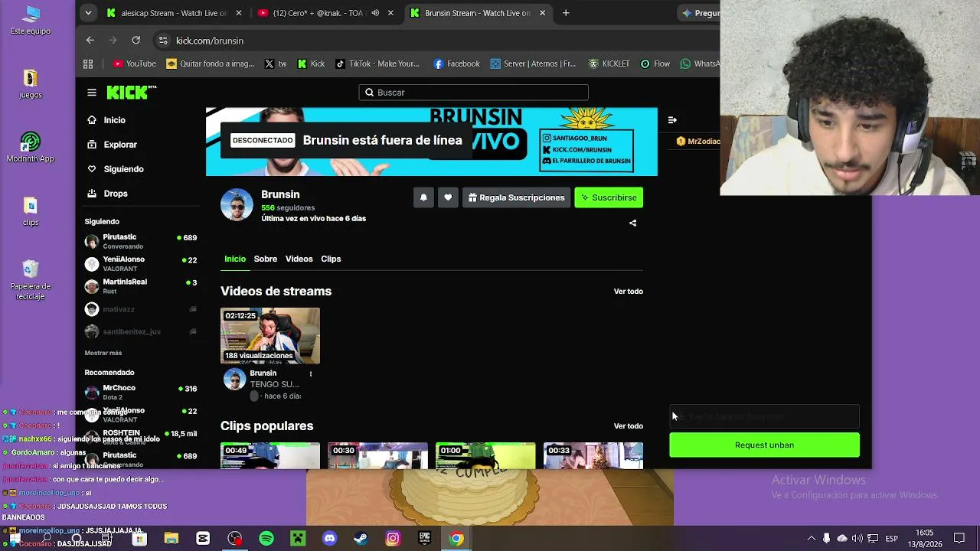Screen dimensions: 980x551
Task: Open the Server Aternos bookmark
Action: point(533,64)
